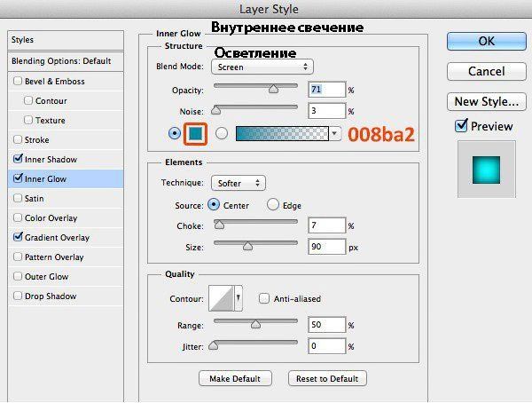Uncheck the Gradient Overlay checkbox
Screen dimensions: 532x403
(x=18, y=237)
